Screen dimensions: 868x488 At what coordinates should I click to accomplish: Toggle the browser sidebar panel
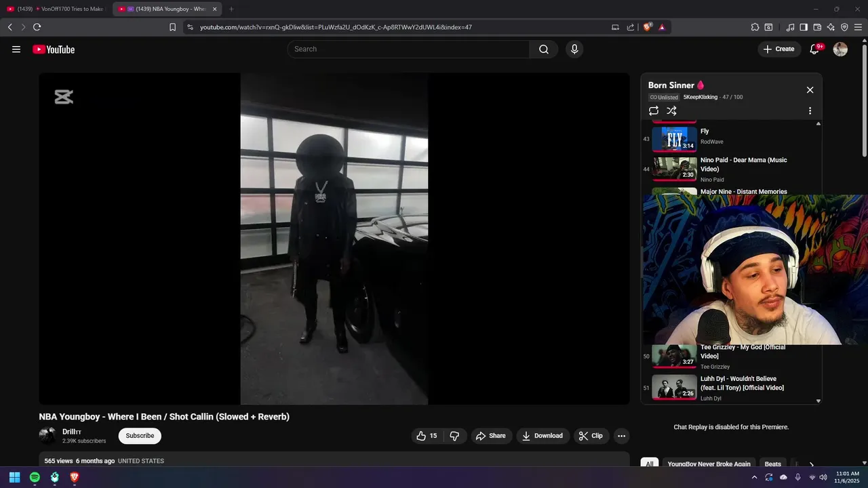[804, 27]
